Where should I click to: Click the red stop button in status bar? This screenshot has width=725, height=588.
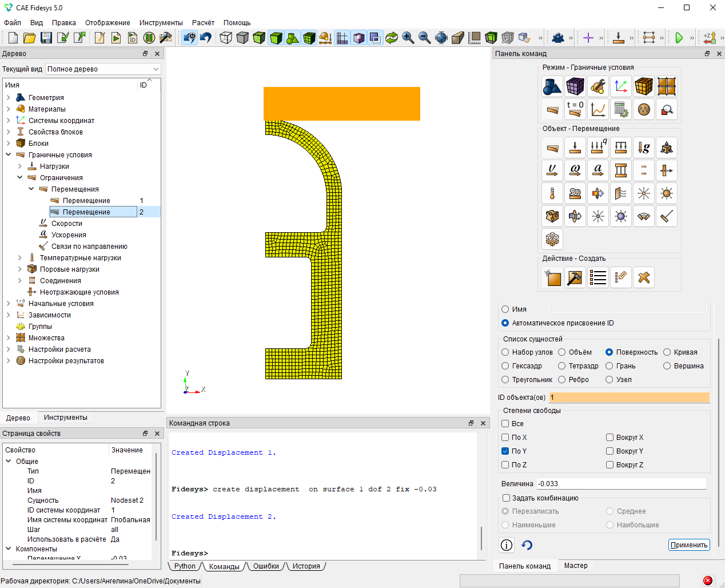pos(708,581)
